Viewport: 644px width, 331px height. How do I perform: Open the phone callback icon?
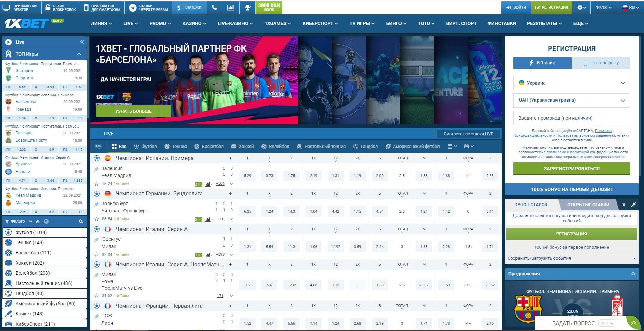(x=214, y=7)
